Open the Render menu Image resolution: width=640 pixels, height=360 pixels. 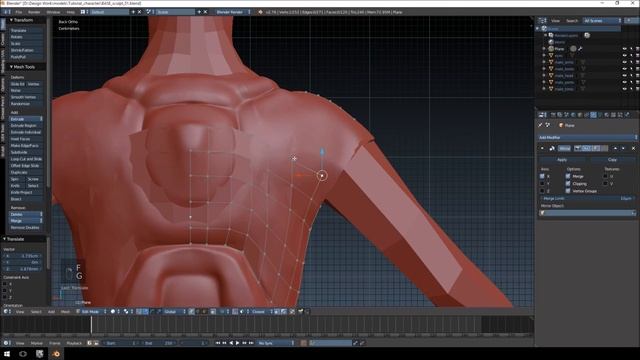coord(34,12)
